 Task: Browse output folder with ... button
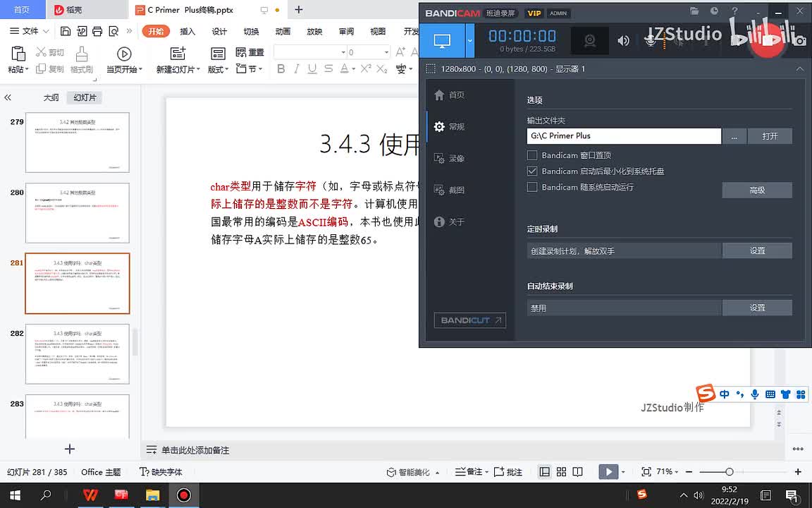tap(734, 135)
